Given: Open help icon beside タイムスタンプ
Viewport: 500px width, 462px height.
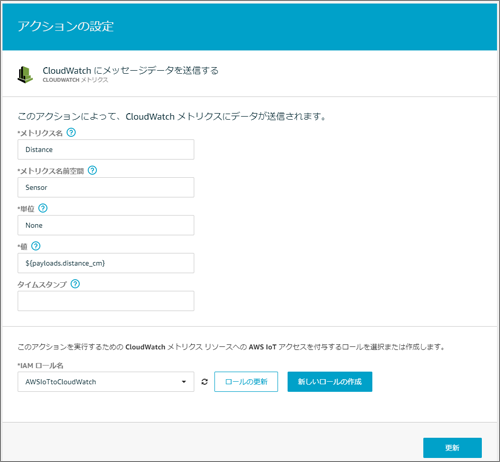Looking at the screenshot, I should (75, 284).
